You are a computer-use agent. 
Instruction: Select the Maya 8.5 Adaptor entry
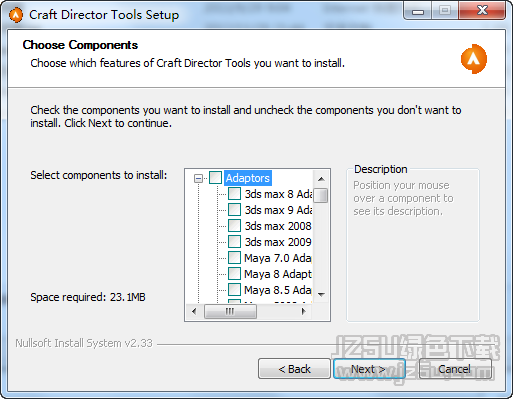(x=278, y=290)
